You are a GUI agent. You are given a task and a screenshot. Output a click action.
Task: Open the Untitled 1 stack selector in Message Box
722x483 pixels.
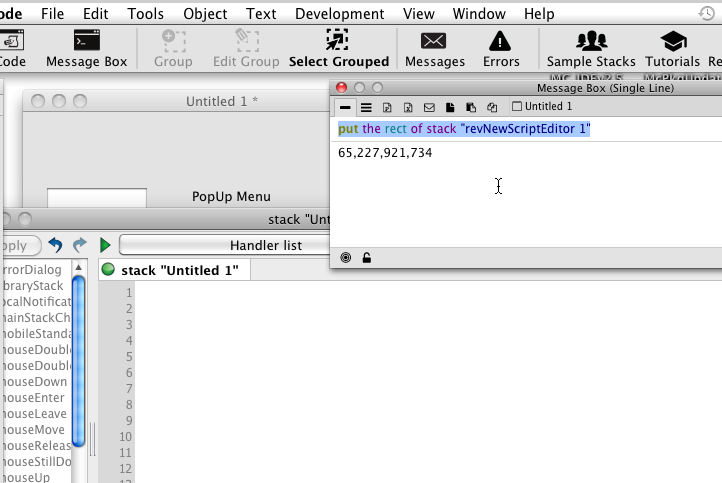(542, 106)
